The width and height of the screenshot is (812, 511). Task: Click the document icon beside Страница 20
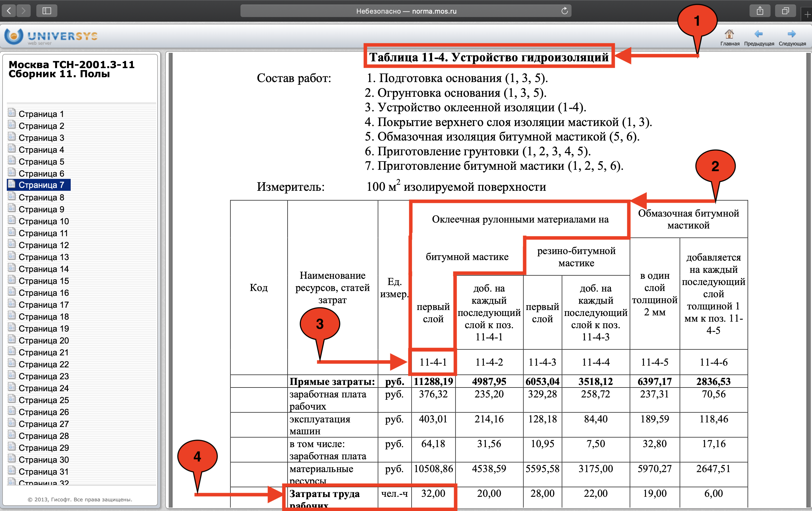pos(12,339)
